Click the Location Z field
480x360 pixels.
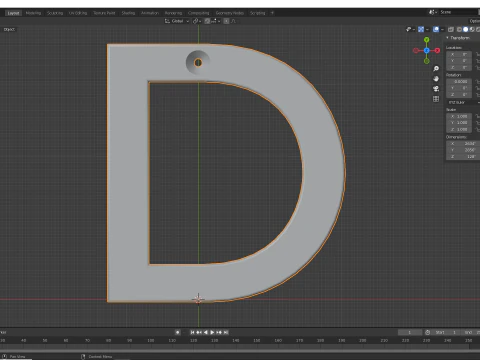[x=459, y=67]
